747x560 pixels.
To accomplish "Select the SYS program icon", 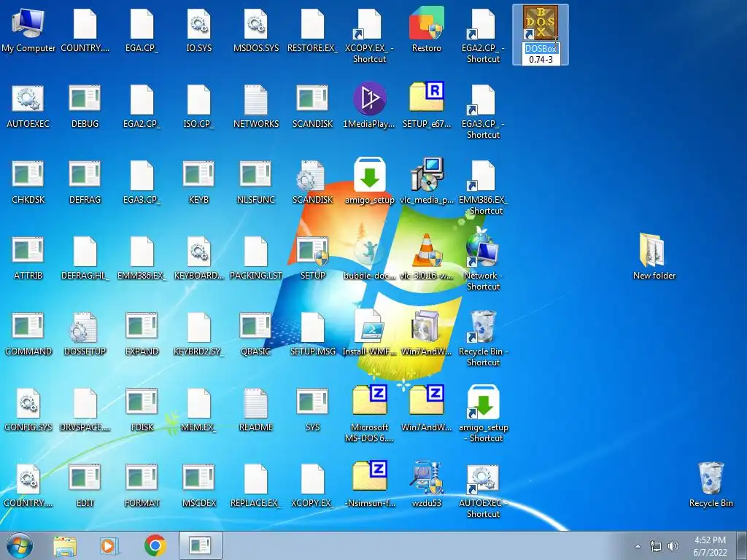I will point(312,402).
